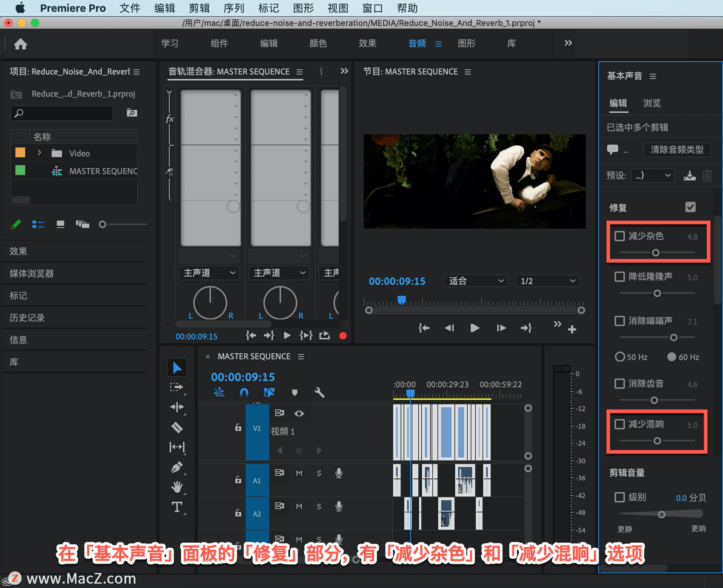Select the Selection arrow tool

click(x=177, y=368)
